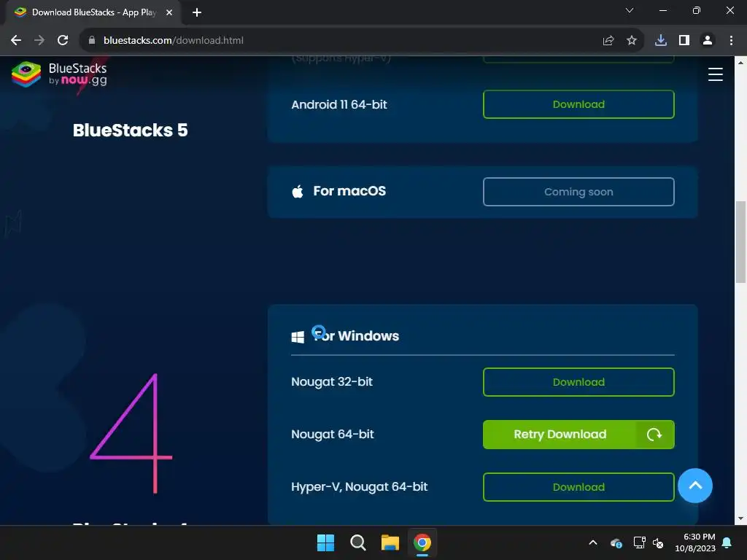Open the Chrome profile icon
The image size is (747, 560).
point(708,41)
